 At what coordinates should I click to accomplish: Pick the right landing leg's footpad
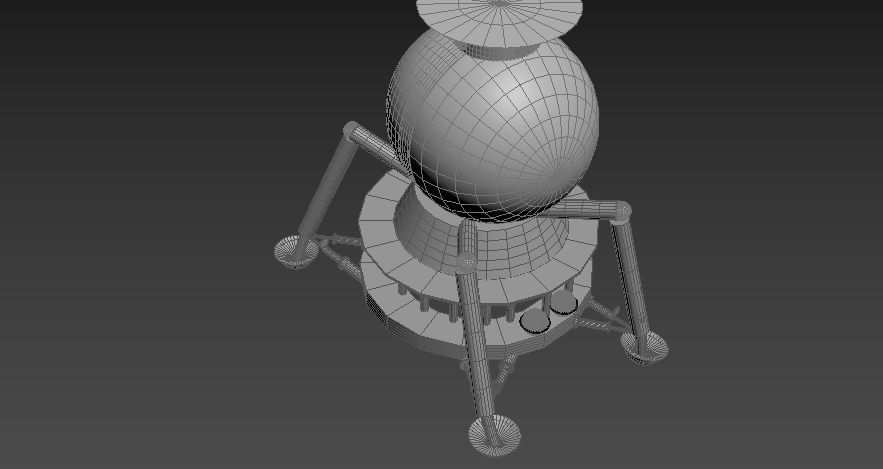point(644,347)
